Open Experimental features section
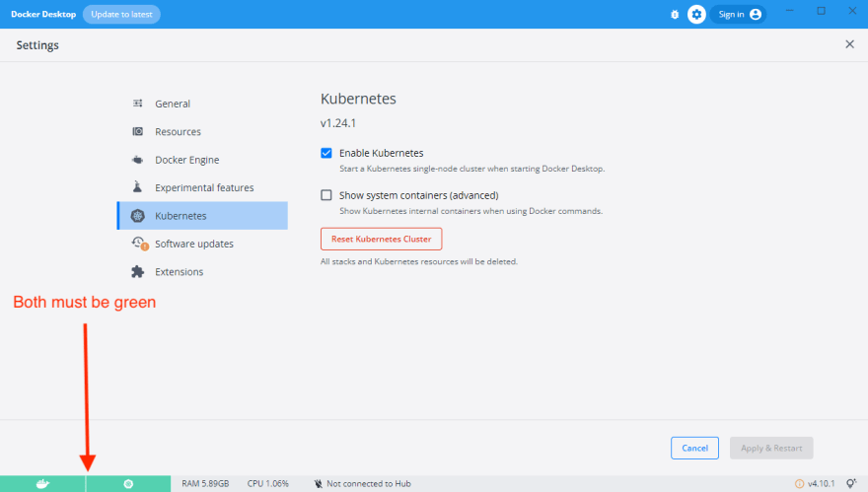Screen dimensions: 868x492 pos(202,187)
